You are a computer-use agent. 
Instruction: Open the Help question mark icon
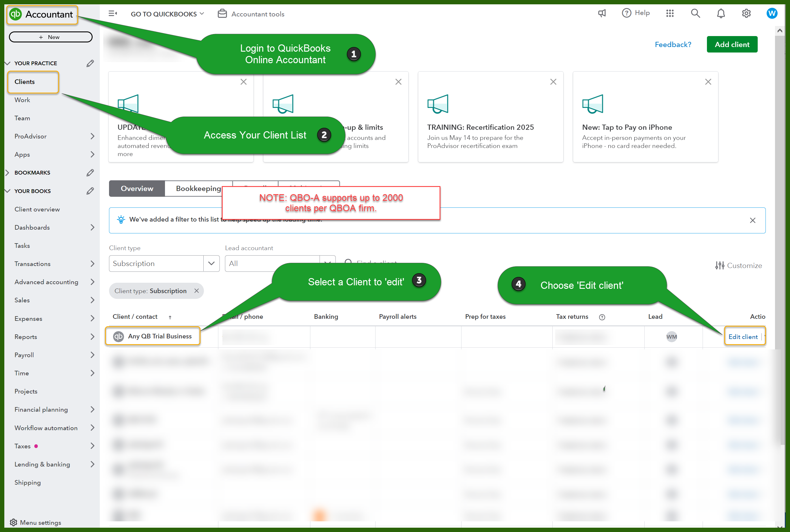click(626, 13)
